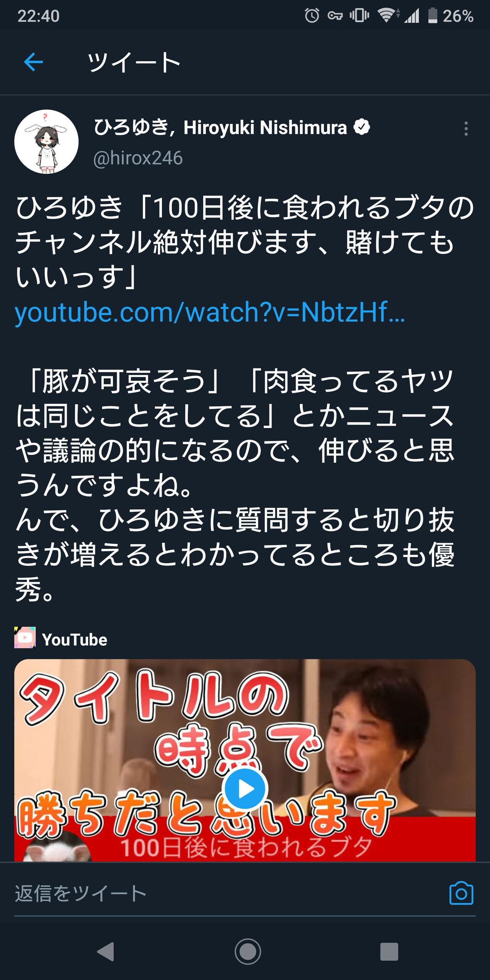Open the @hirox246 handle
The image size is (490, 980).
point(138,158)
